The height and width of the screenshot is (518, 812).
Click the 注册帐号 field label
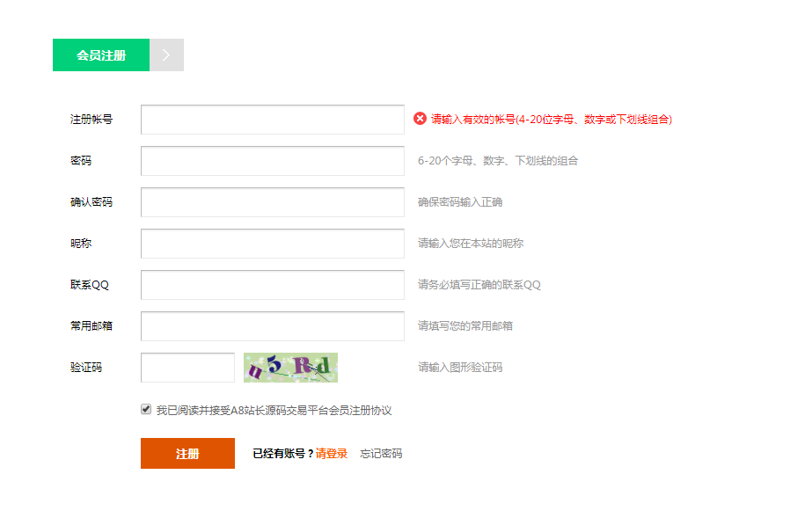coord(91,120)
